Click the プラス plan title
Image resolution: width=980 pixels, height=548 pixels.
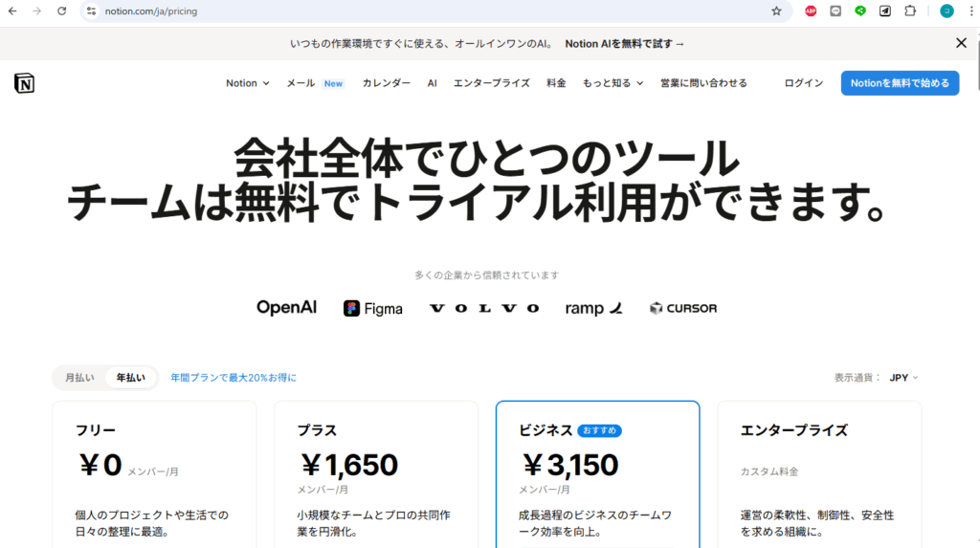click(317, 430)
